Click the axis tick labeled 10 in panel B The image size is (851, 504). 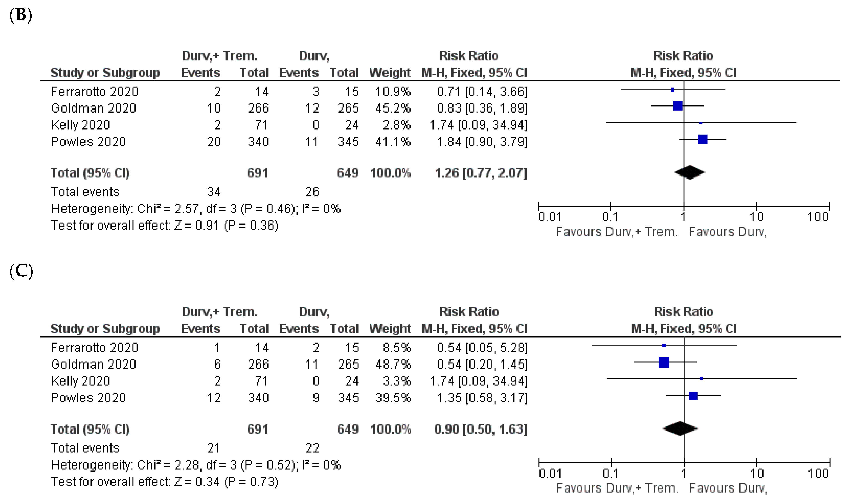(756, 217)
